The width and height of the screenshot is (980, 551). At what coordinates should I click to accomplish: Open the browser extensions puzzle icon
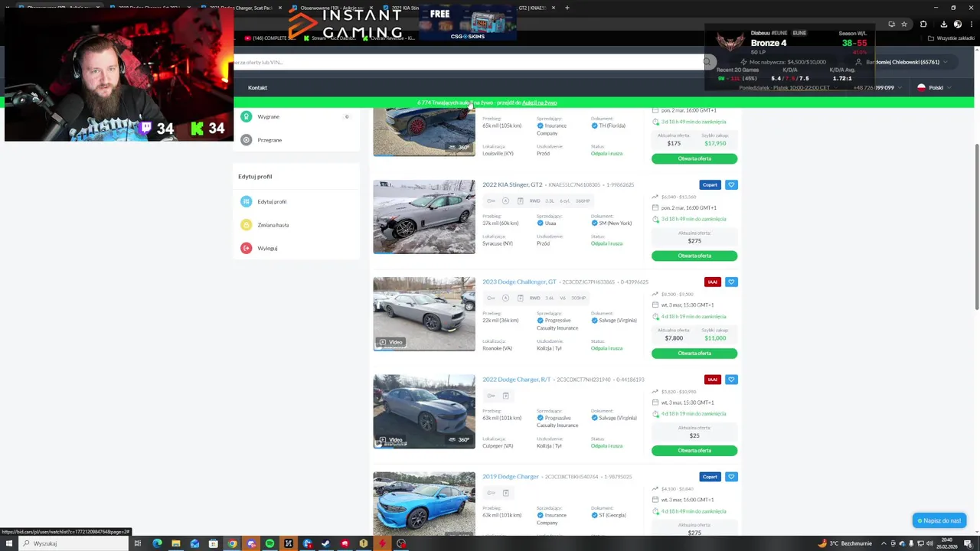[x=923, y=24]
